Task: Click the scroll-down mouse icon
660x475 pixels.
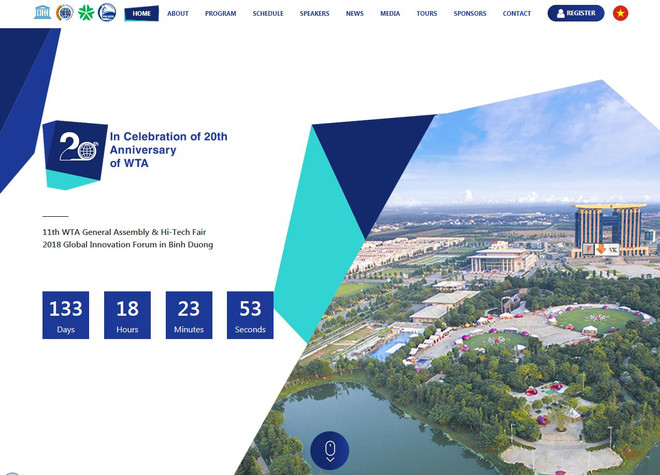Action: click(329, 451)
